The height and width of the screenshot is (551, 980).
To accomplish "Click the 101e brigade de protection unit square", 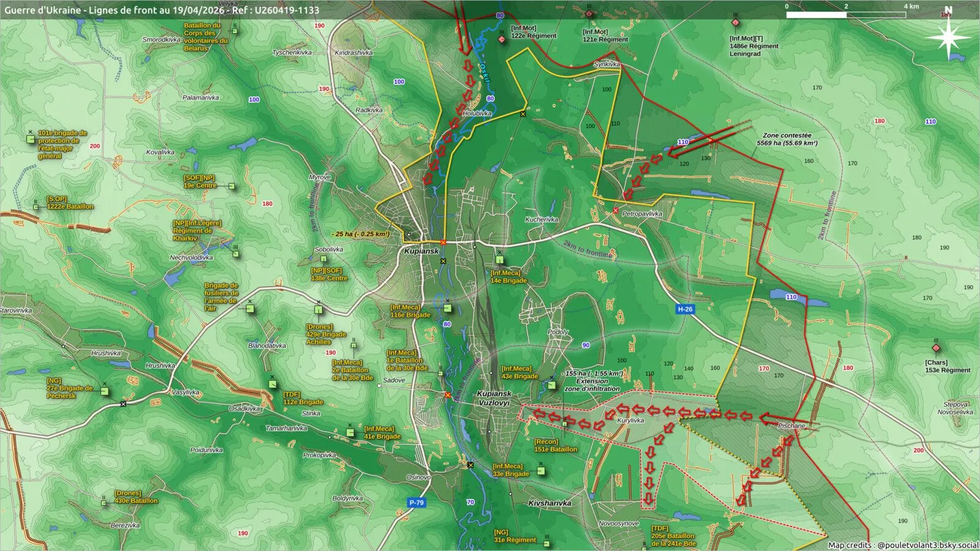I will point(31,140).
